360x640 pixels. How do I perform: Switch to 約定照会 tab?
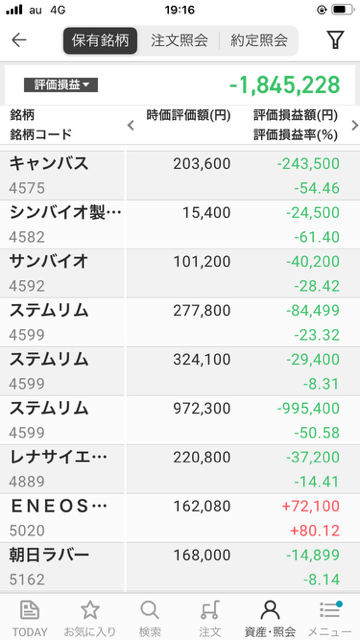pos(259,40)
